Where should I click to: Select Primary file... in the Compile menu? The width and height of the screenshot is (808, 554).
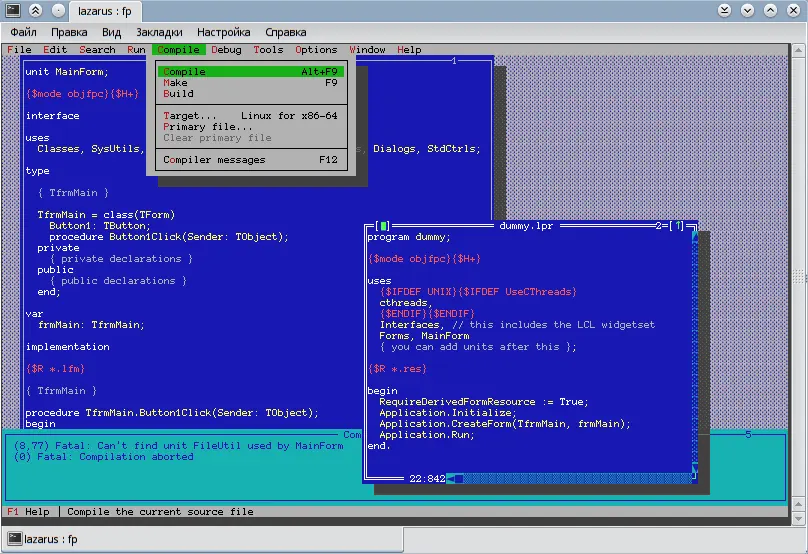(x=251, y=127)
